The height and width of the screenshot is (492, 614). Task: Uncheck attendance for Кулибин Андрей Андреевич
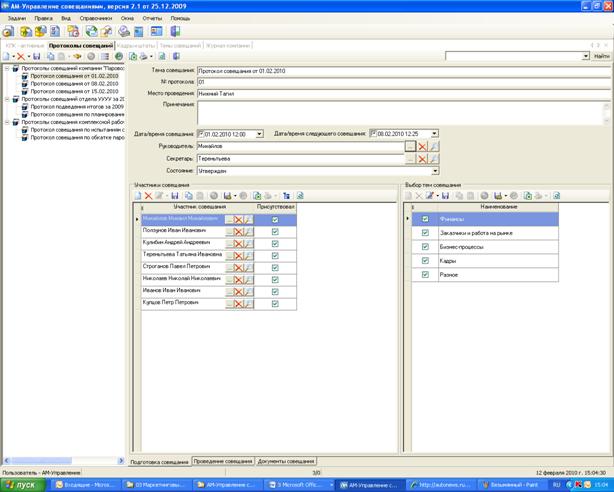[275, 242]
